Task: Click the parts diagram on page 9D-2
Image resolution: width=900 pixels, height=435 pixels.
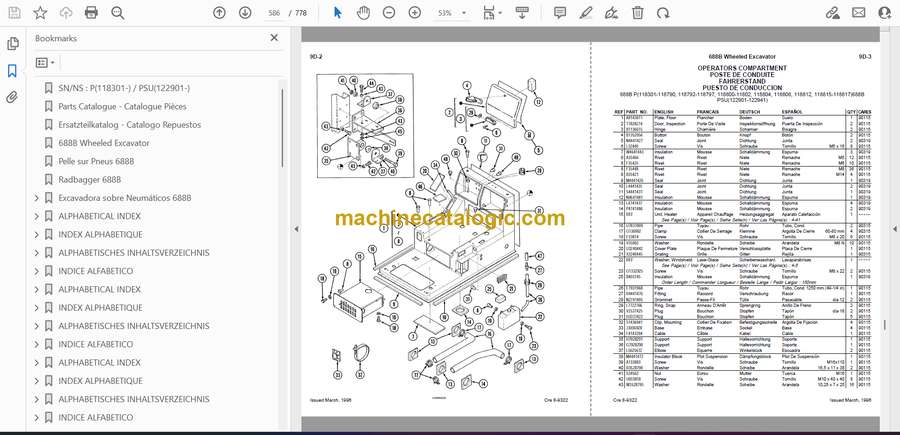Action: (429, 230)
